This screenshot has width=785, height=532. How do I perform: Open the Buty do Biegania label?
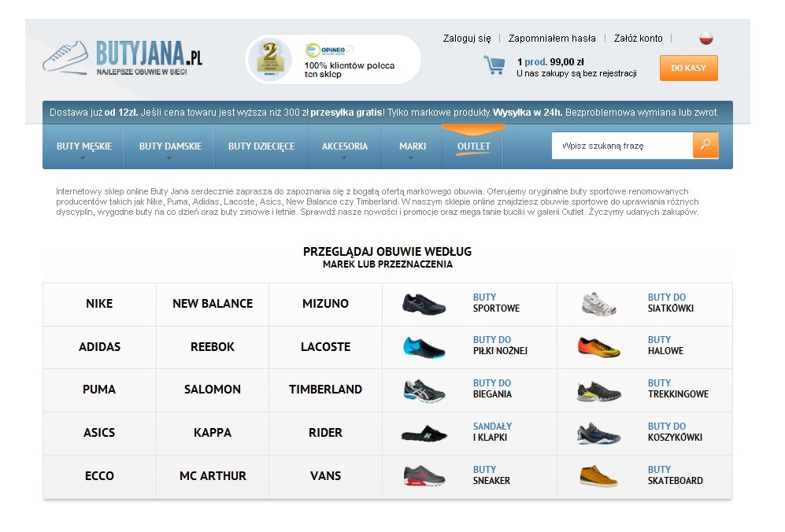[492, 388]
